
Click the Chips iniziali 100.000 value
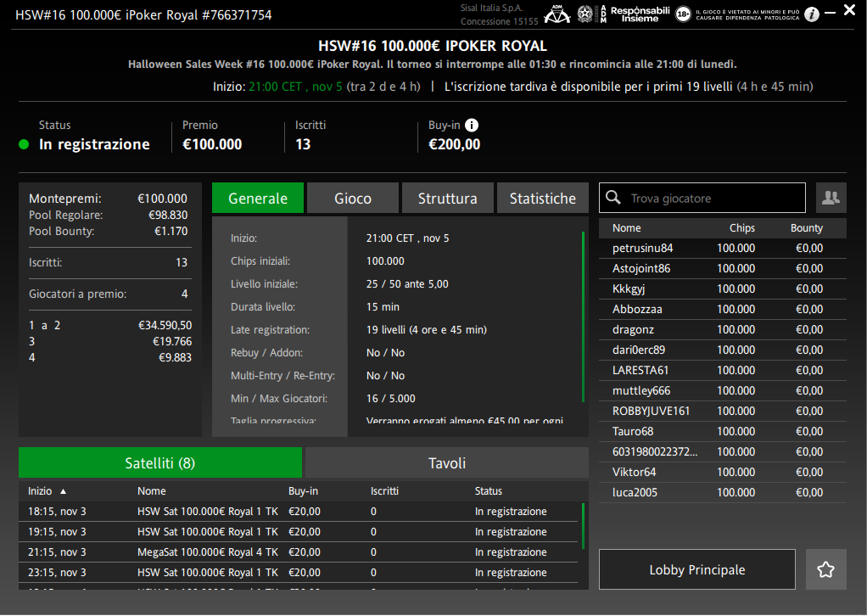click(385, 261)
